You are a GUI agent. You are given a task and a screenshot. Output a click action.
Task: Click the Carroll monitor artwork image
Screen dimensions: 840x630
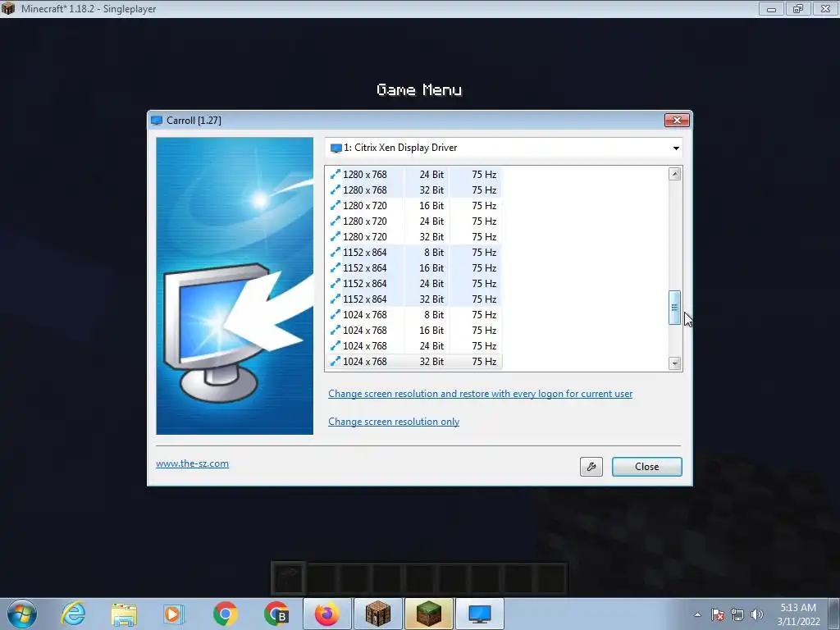point(235,285)
